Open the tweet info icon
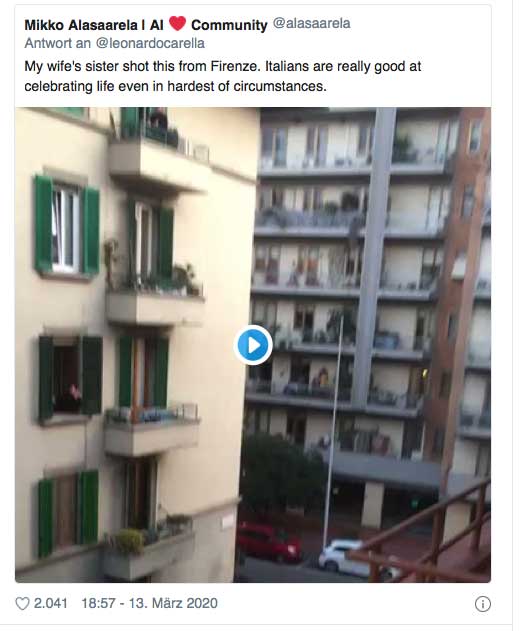The height and width of the screenshot is (631, 528). 483,604
